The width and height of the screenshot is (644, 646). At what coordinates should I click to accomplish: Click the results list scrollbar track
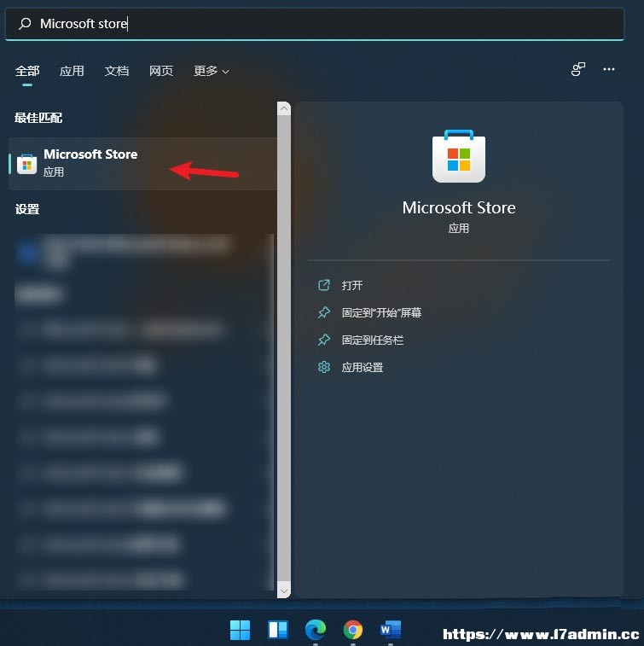(284, 349)
